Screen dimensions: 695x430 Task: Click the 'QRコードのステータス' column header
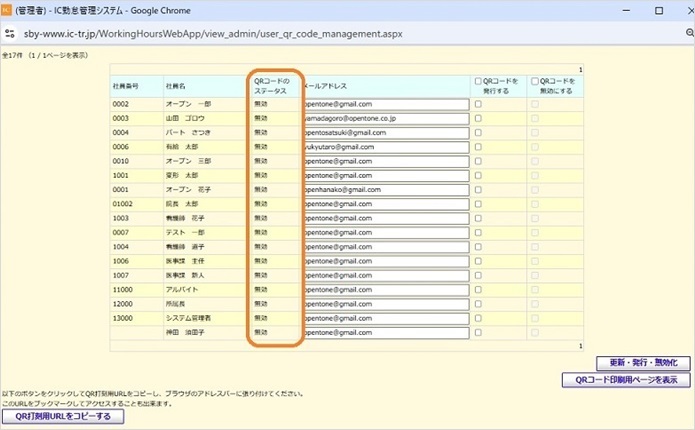pyautogui.click(x=271, y=86)
